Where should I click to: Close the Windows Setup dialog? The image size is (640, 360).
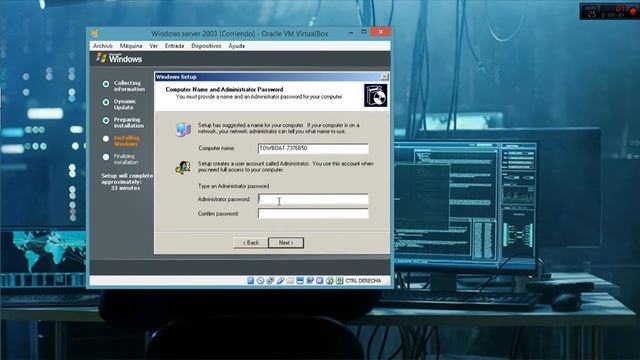click(384, 77)
